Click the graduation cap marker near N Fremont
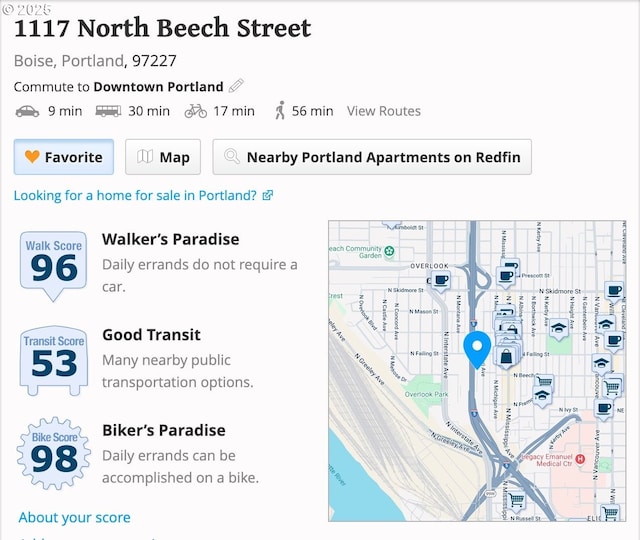The width and height of the screenshot is (640, 540). (x=542, y=396)
